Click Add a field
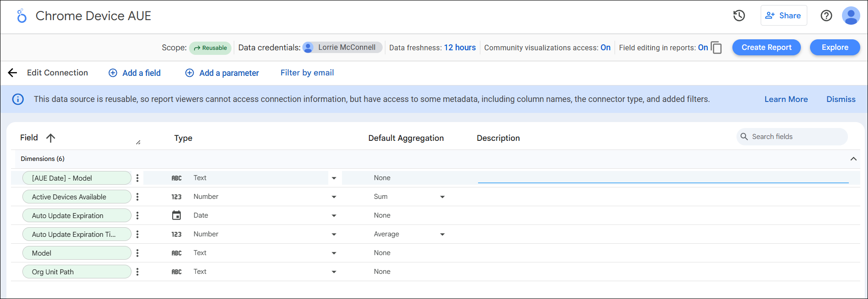This screenshot has width=868, height=299. tap(135, 73)
